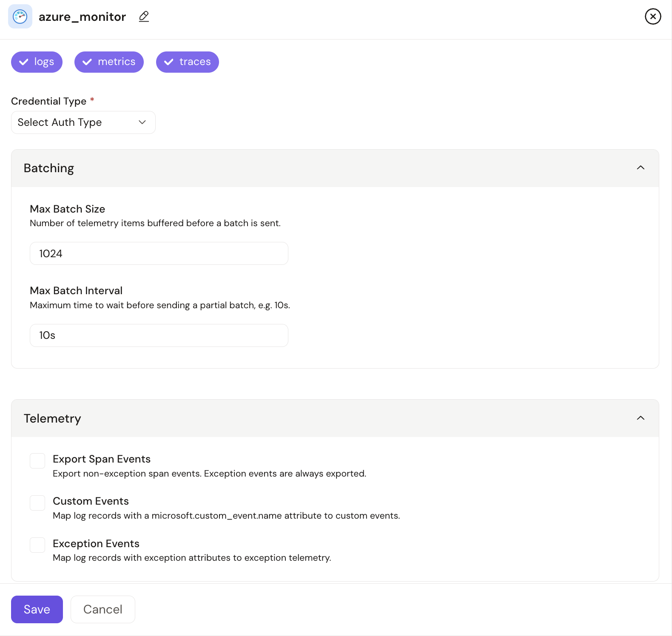Image resolution: width=672 pixels, height=636 pixels.
Task: Click the Max Batch Interval label
Action: [76, 291]
